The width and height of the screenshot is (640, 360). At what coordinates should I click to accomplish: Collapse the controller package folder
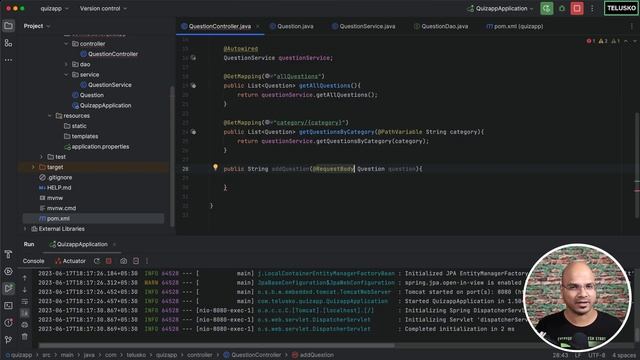click(x=66, y=44)
